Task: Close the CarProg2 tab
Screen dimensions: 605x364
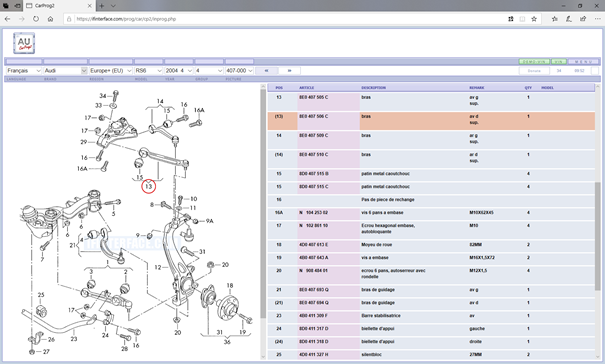Action: click(x=90, y=6)
